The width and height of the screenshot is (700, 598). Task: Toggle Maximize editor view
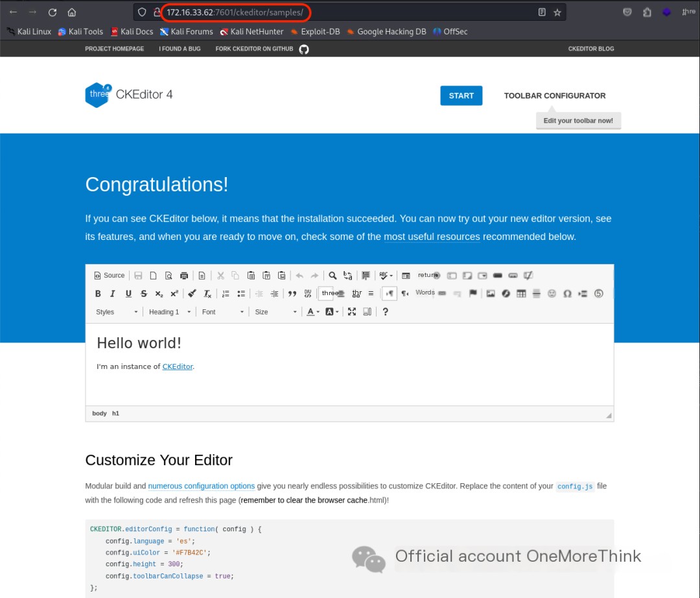[352, 312]
